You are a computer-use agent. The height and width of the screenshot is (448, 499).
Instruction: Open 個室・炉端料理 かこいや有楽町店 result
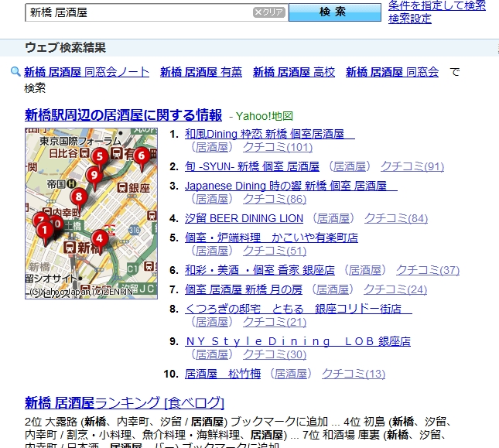[x=272, y=238]
